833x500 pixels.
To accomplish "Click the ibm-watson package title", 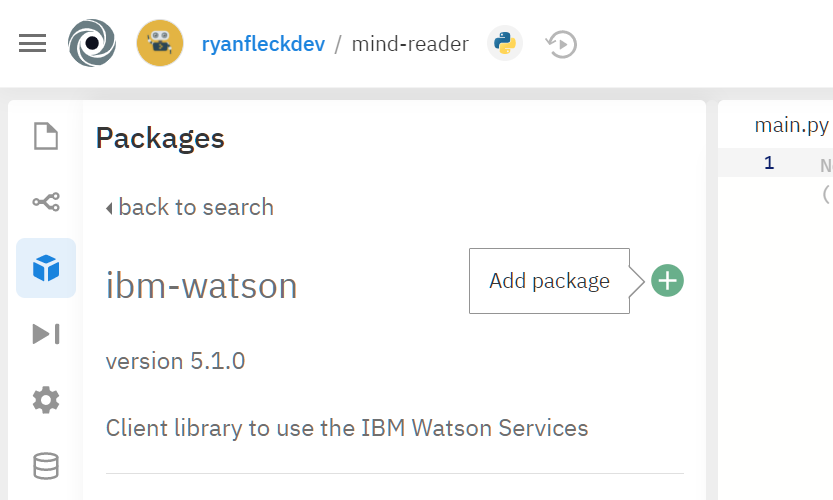I will (201, 286).
